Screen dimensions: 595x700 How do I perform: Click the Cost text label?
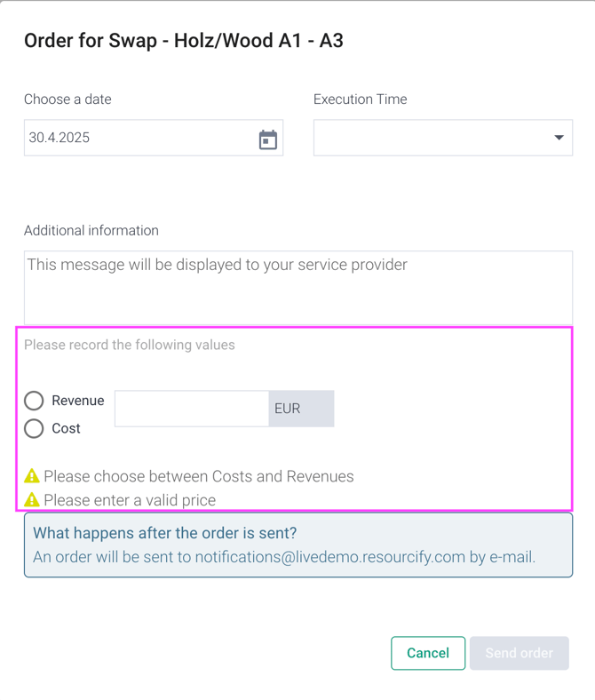(66, 428)
